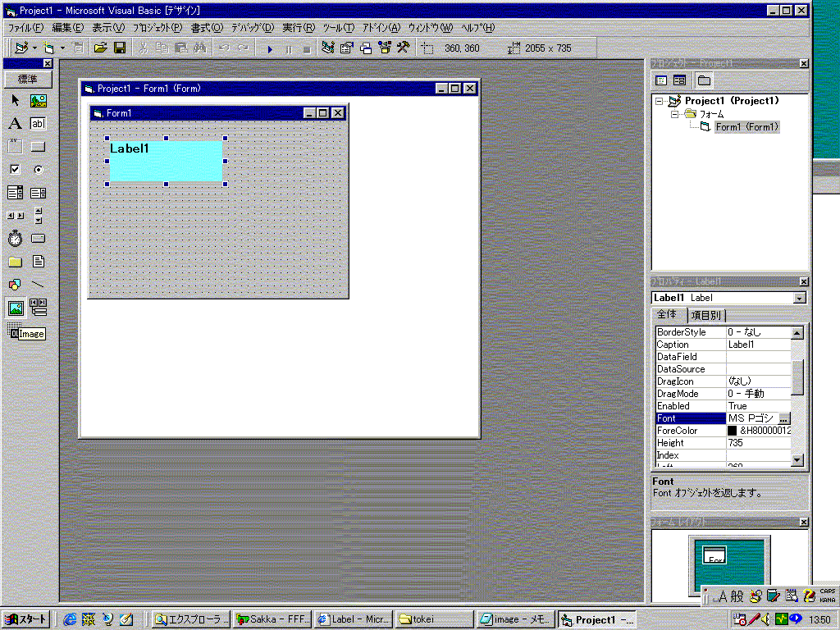The image size is (840, 630).
Task: Toggle folders view in Project Explorer
Action: coord(704,80)
